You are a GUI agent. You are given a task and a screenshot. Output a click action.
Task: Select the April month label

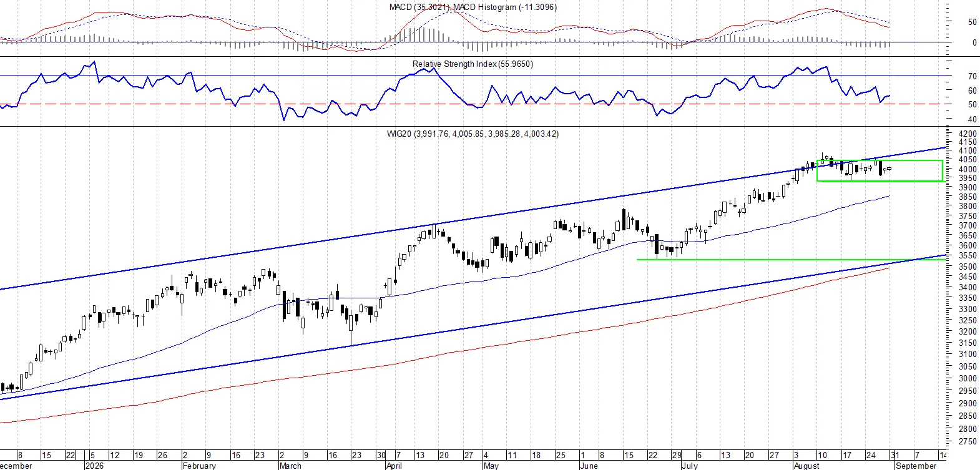point(394,466)
